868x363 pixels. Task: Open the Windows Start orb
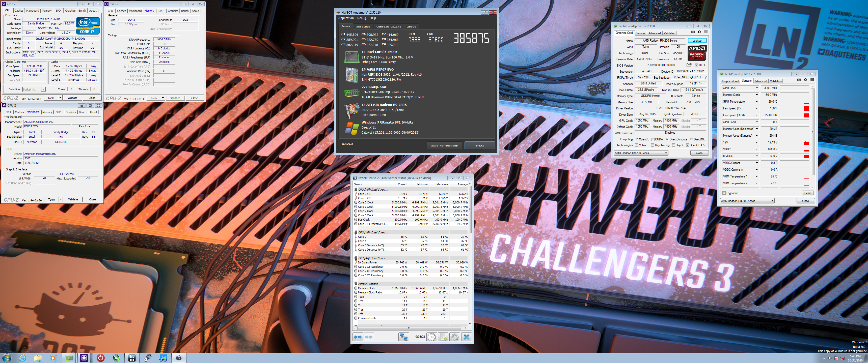6,358
